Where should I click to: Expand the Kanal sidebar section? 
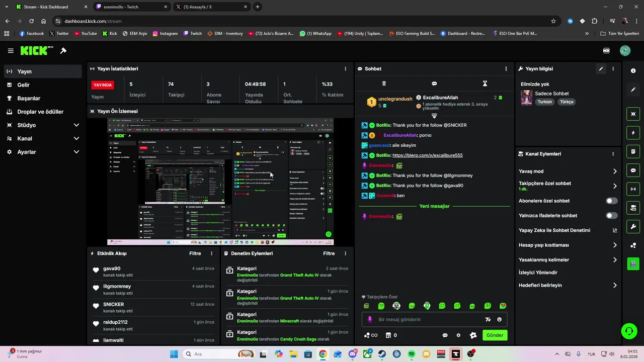click(x=76, y=139)
